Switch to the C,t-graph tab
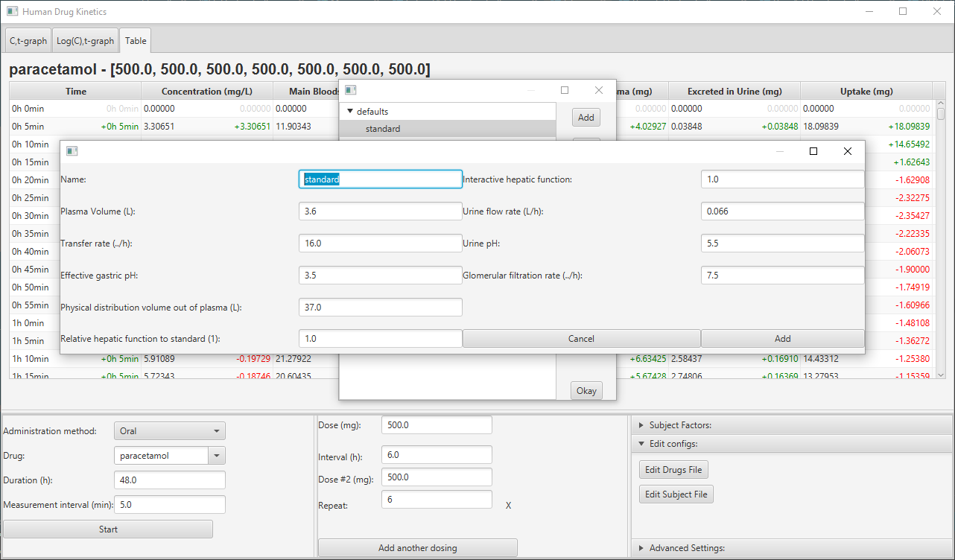Image resolution: width=955 pixels, height=560 pixels. click(x=28, y=41)
